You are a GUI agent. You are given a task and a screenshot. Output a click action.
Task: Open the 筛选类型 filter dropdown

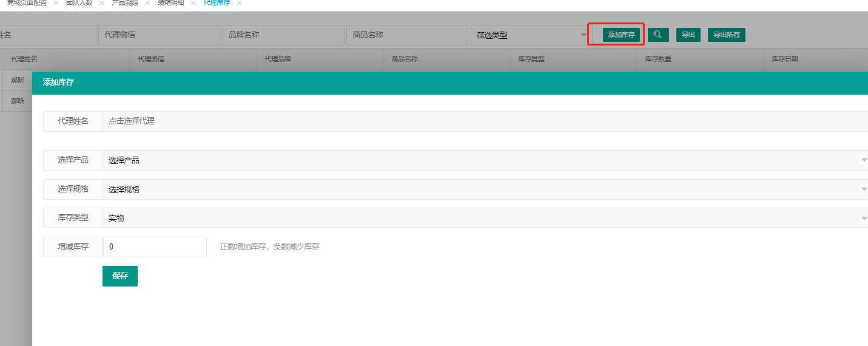pos(529,35)
